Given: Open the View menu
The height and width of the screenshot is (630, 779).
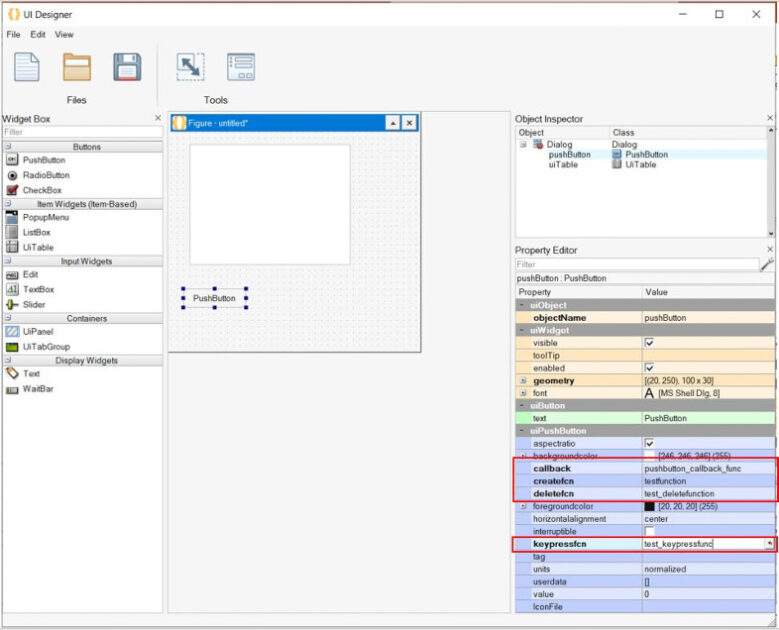Looking at the screenshot, I should click(64, 35).
